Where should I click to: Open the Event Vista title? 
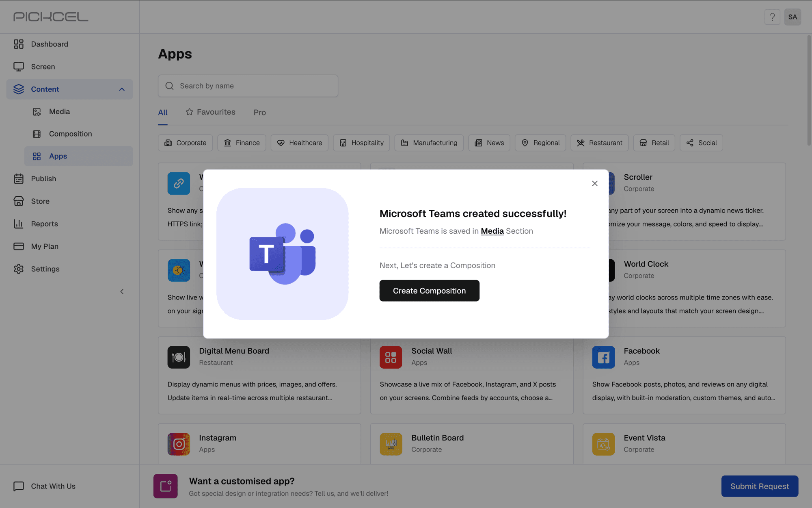click(x=644, y=438)
